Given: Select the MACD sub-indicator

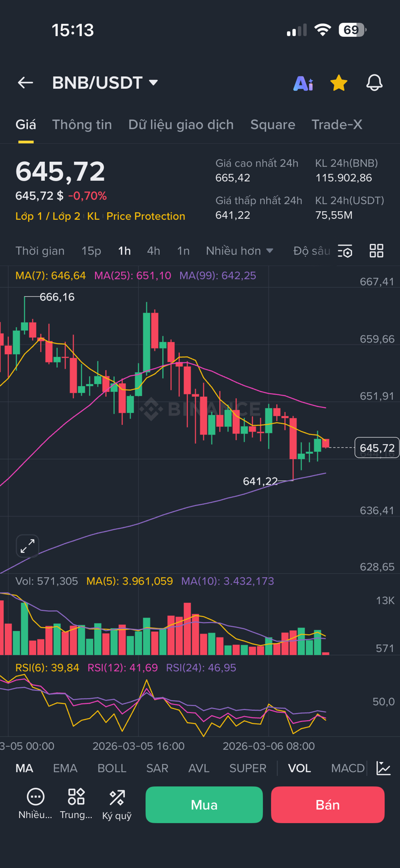Looking at the screenshot, I should (x=348, y=768).
